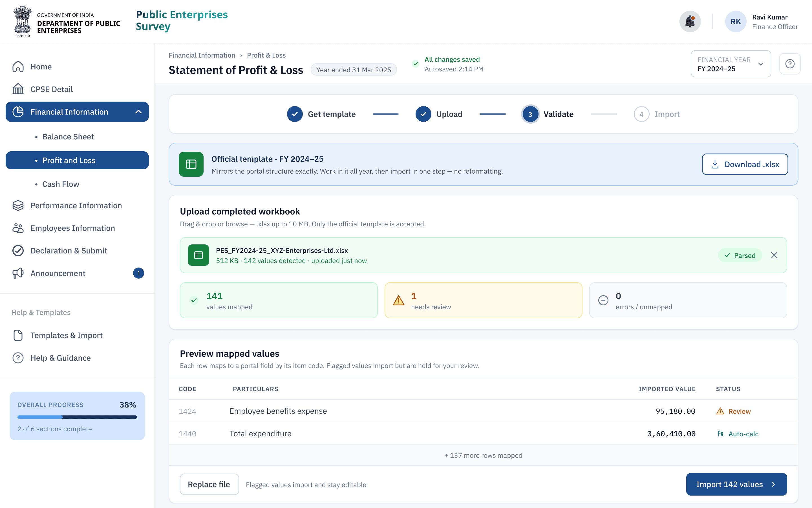Click the uploaded workbook file icon
The height and width of the screenshot is (508, 812).
(198, 255)
